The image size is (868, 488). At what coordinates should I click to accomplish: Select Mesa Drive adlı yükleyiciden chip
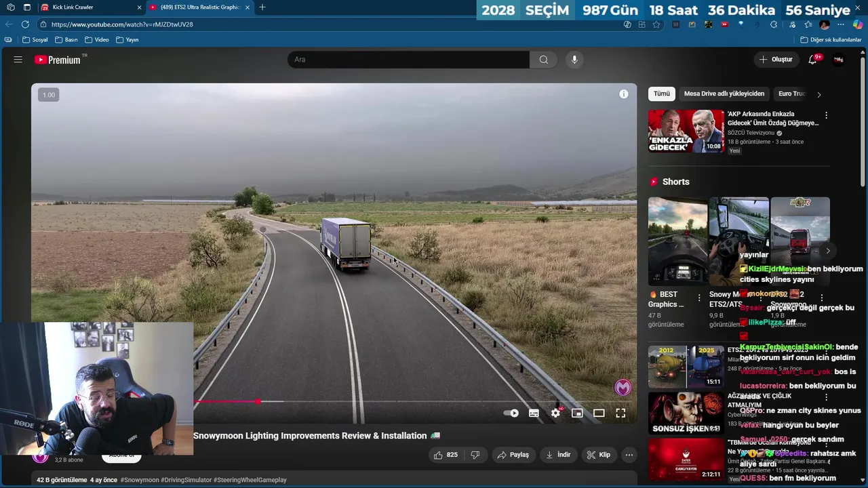724,94
